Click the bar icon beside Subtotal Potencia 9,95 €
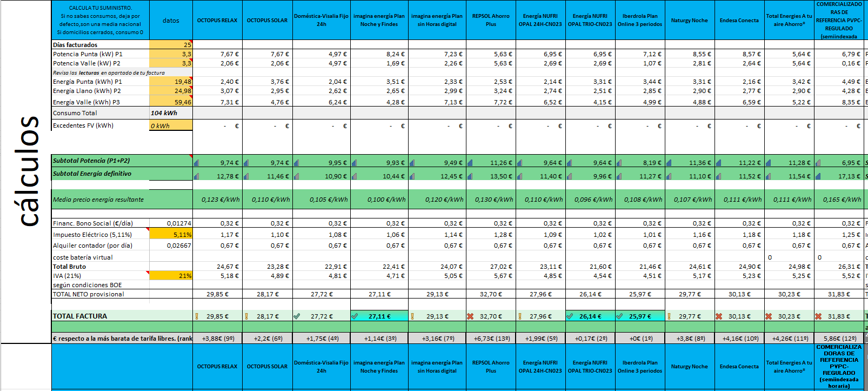The height and width of the screenshot is (391, 868). coord(297,162)
